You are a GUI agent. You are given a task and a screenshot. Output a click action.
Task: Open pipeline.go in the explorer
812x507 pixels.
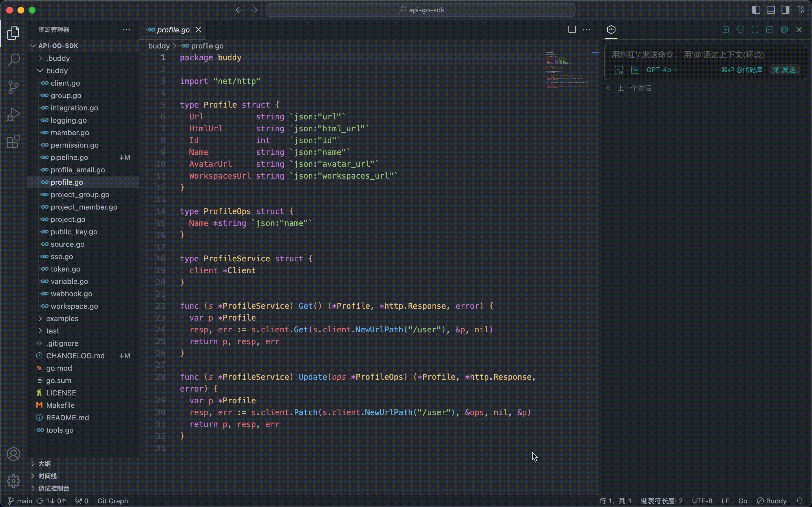pos(69,158)
